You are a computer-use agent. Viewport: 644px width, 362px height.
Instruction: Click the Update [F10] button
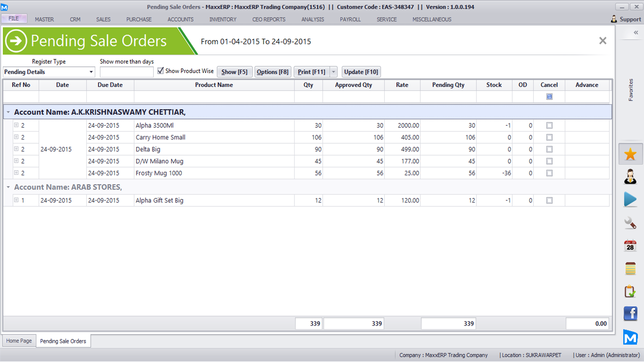(x=361, y=72)
